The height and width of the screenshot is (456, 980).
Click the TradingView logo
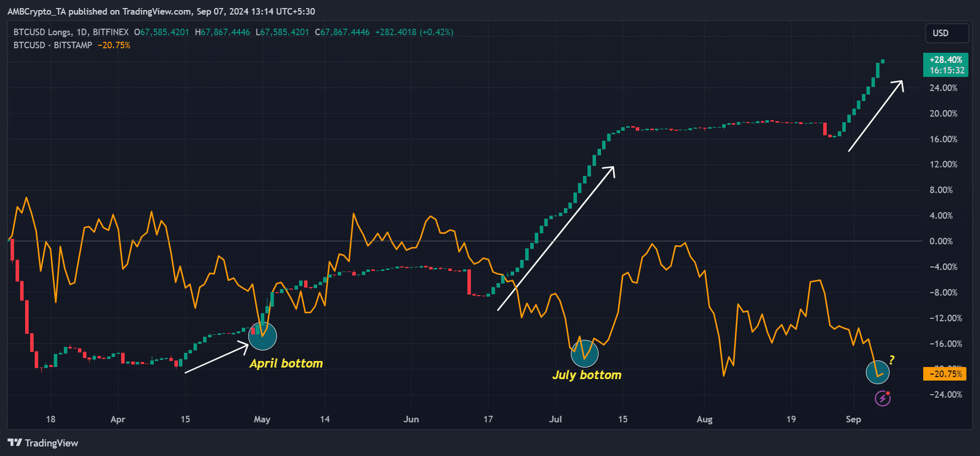[43, 443]
